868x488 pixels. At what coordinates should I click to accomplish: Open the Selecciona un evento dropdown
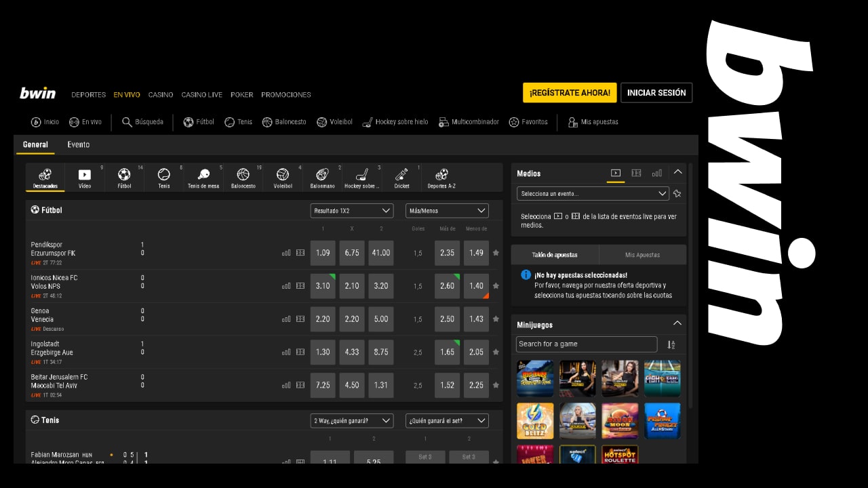tap(593, 194)
